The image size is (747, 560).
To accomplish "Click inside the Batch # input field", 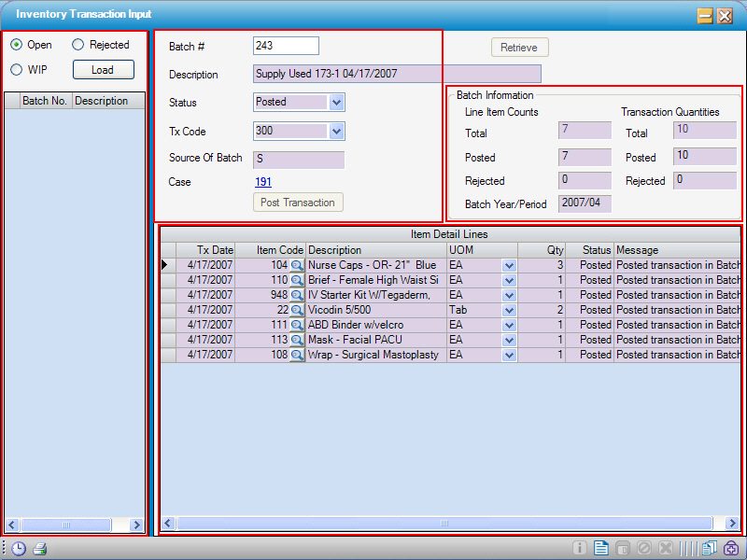I will [x=285, y=45].
